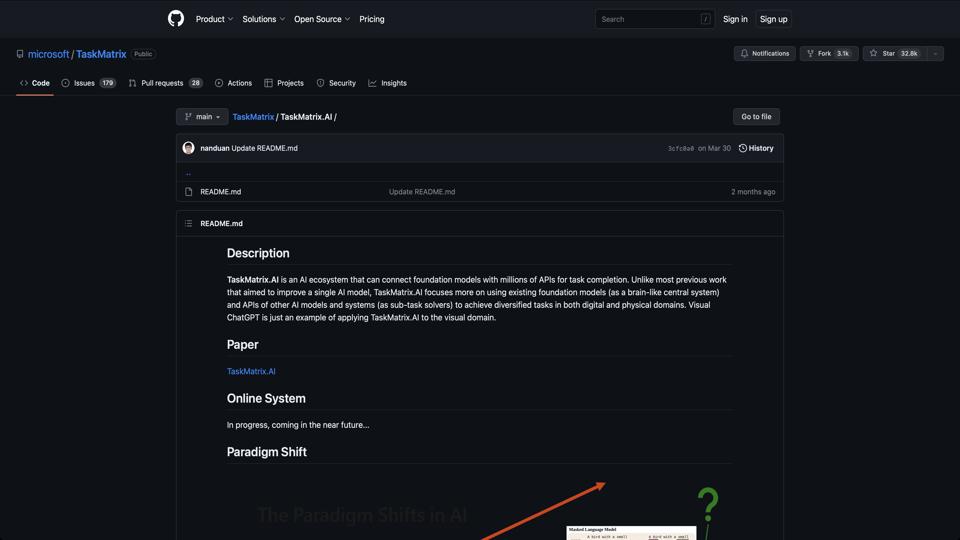The image size is (960, 540).
Task: Click the README.md file icon
Action: pyautogui.click(x=188, y=191)
